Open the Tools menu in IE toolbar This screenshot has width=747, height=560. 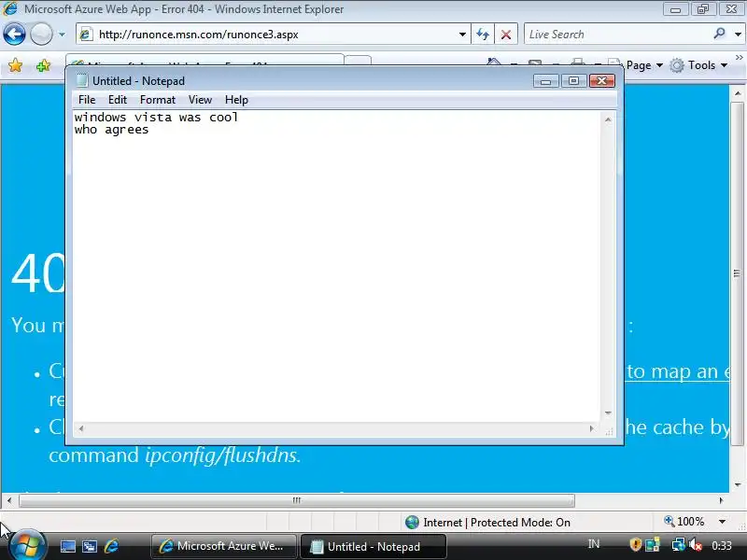coord(708,65)
